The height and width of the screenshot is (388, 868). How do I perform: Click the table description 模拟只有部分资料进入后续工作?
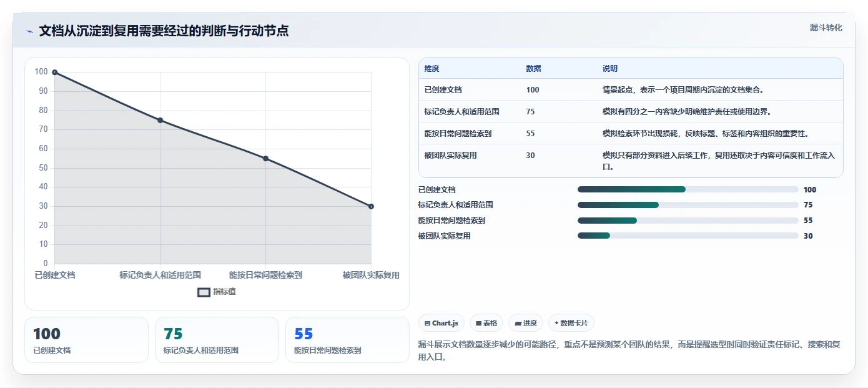719,161
